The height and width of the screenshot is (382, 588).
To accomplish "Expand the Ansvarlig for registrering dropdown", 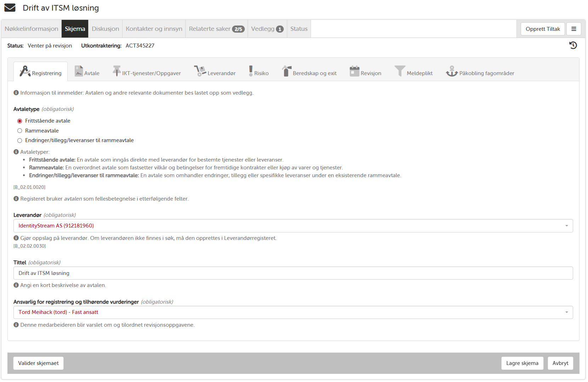I will [566, 312].
